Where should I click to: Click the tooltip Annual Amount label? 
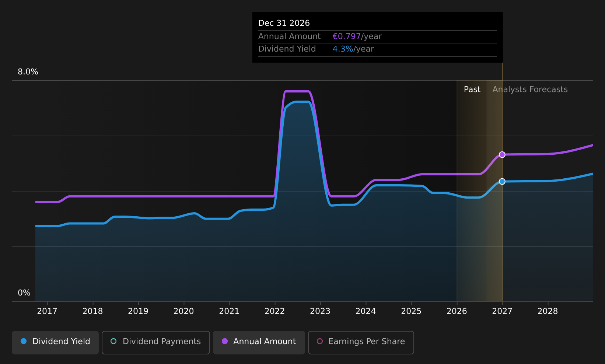click(x=289, y=36)
